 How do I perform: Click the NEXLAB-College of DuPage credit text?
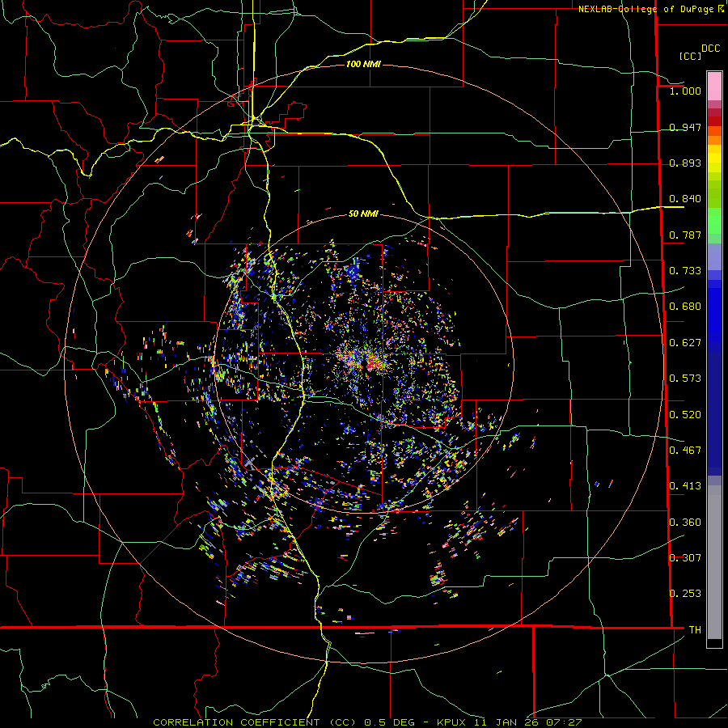650,9
